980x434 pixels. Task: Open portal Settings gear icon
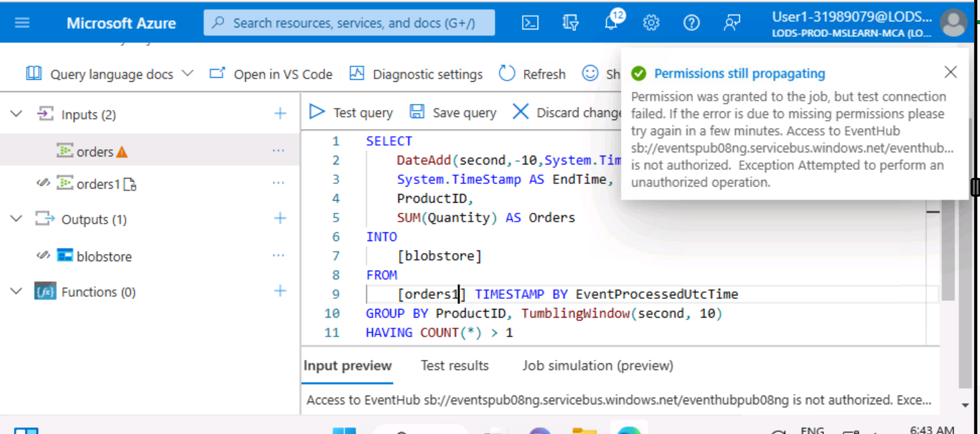click(x=651, y=23)
